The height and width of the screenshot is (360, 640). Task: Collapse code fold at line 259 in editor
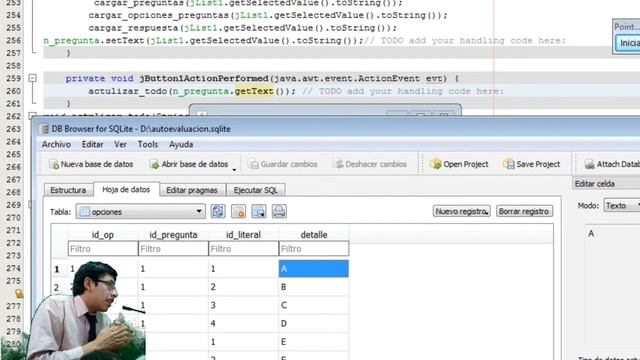point(33,78)
